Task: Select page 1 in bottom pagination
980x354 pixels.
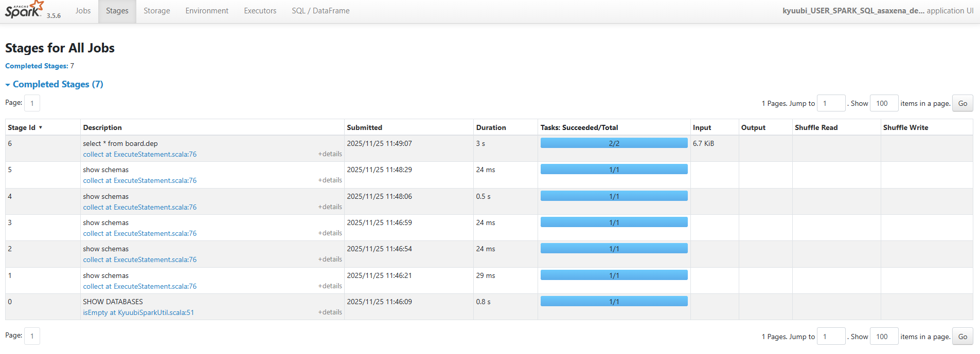Action: (x=32, y=336)
